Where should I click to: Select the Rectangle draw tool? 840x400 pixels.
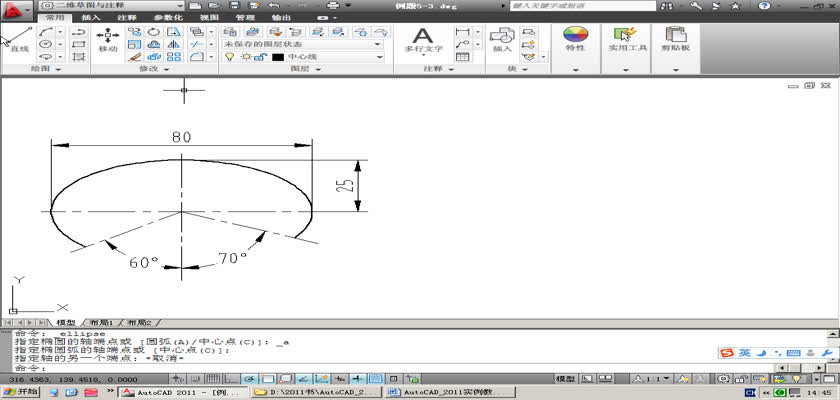[x=79, y=44]
